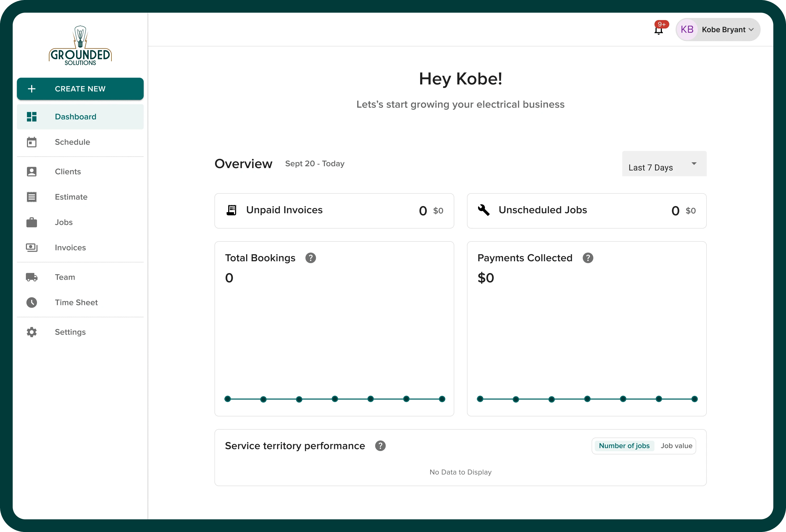Viewport: 786px width, 532px height.
Task: Click the chevron next to Kobe Bryant
Action: [x=751, y=30]
